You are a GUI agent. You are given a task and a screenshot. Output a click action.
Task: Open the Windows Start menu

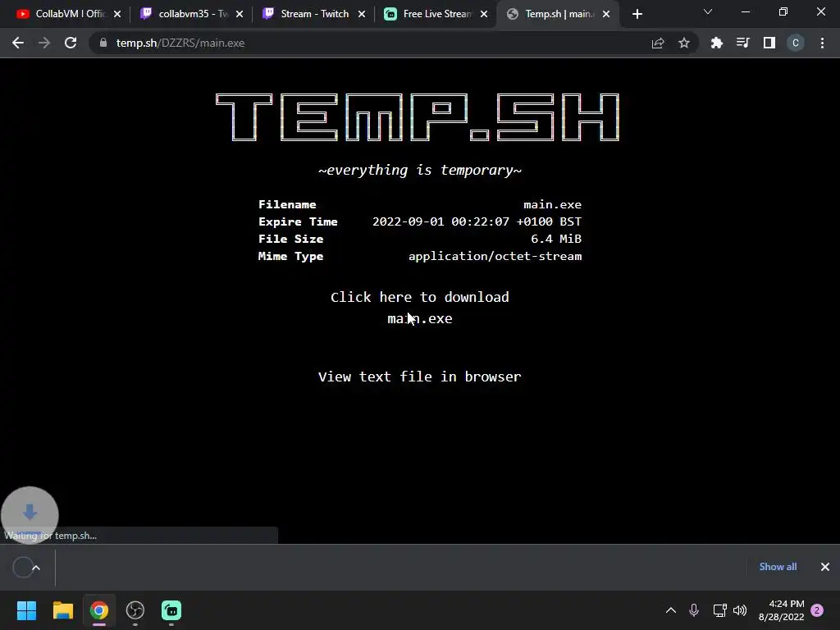pos(26,610)
